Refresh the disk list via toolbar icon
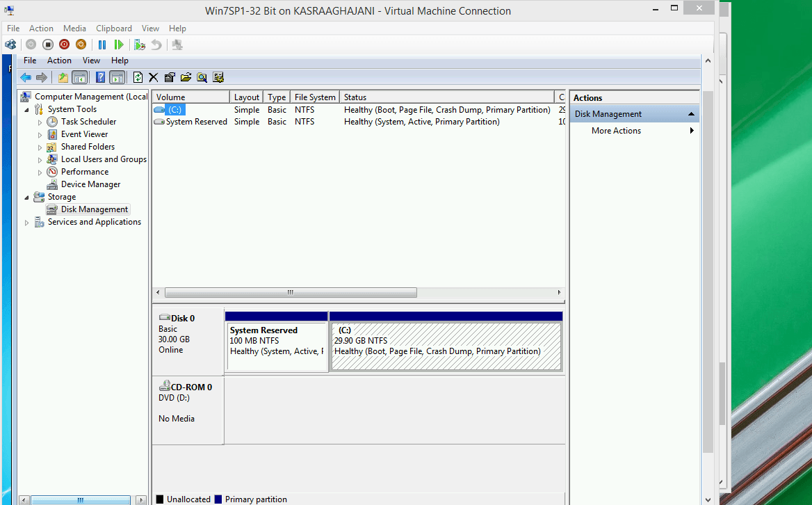812x505 pixels. coord(138,77)
